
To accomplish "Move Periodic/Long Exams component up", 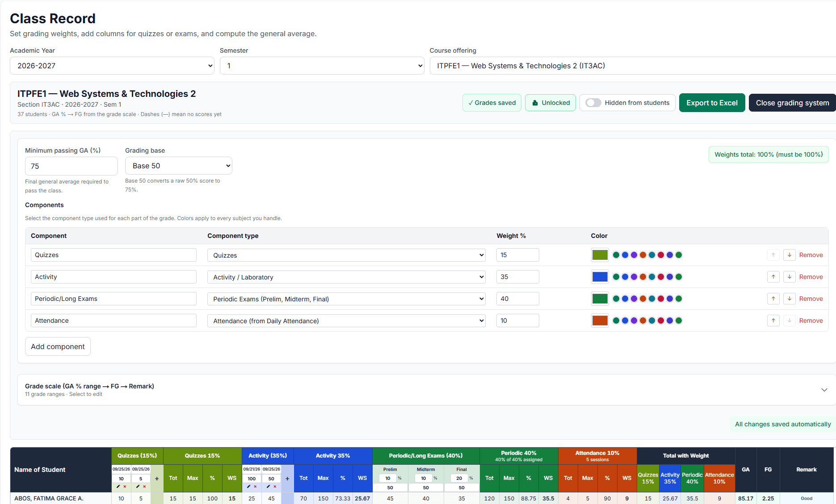I will pos(773,299).
